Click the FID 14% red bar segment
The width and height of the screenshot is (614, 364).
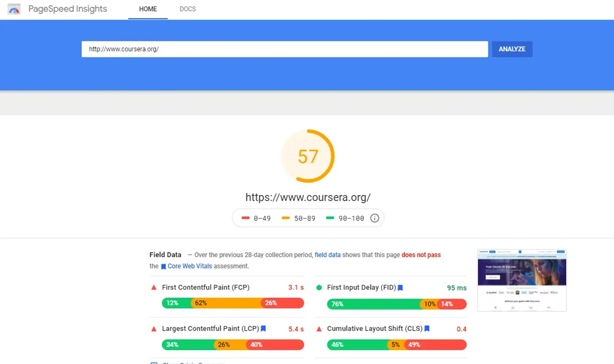(x=452, y=304)
